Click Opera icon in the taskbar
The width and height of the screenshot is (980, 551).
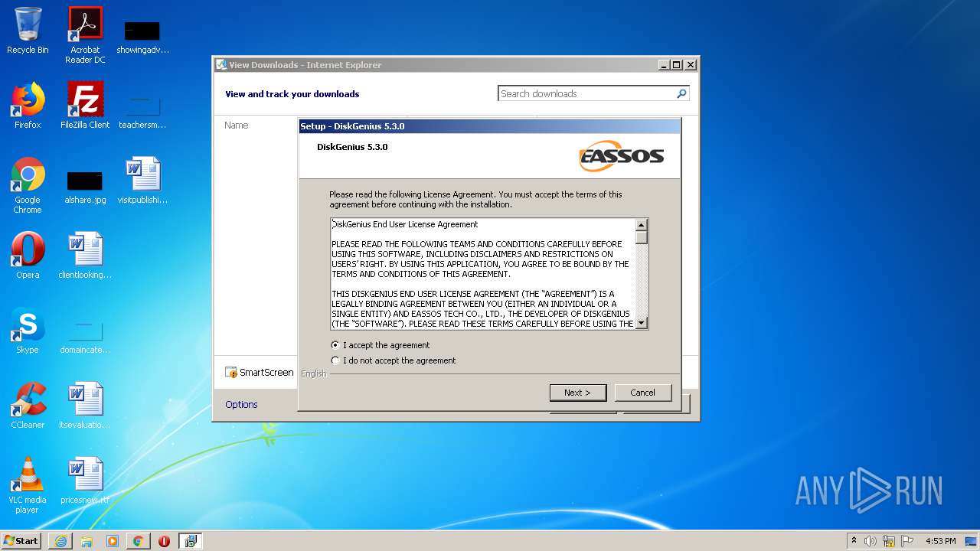click(164, 541)
